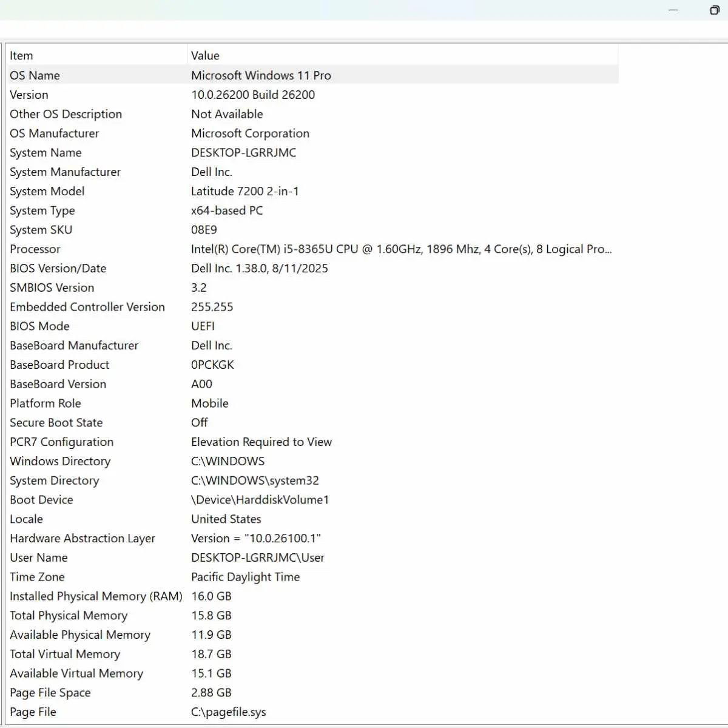728x728 pixels.
Task: Select the Page File Space row
Action: pyautogui.click(x=312, y=693)
